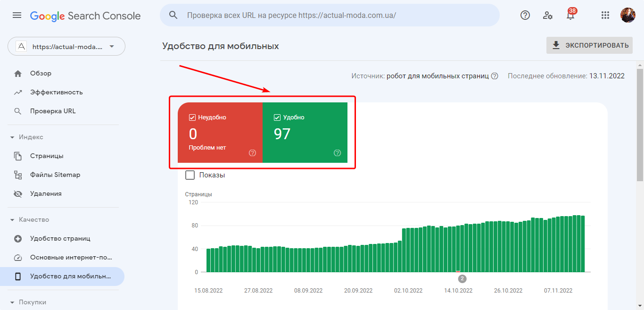Click the Эффективность trend icon
Image resolution: width=644 pixels, height=310 pixels.
click(x=18, y=92)
